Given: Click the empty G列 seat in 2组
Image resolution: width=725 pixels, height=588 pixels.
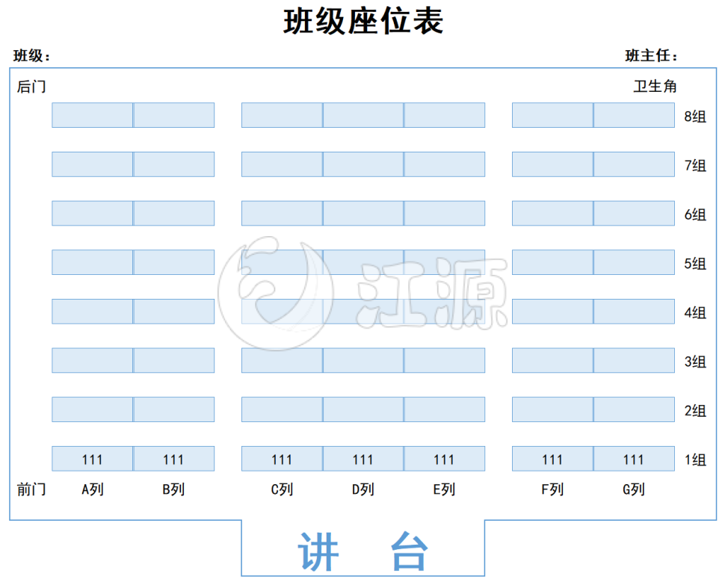Looking at the screenshot, I should [634, 409].
